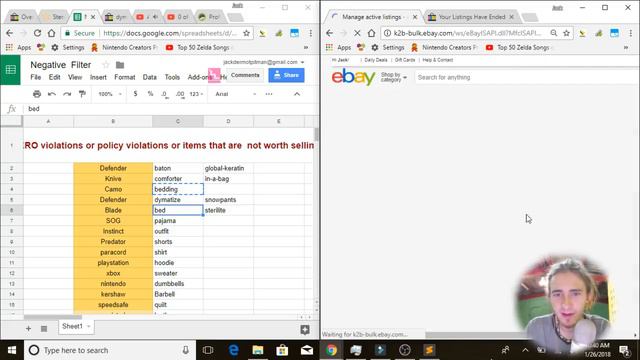Open Google Sheets home icon
The width and height of the screenshot is (640, 360).
pyautogui.click(x=11, y=70)
